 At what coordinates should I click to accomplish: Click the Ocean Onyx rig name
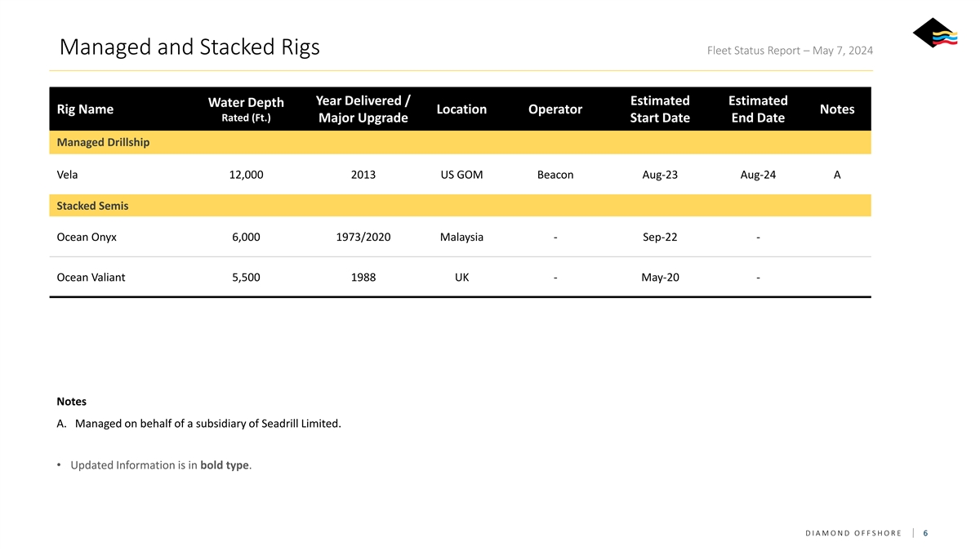pos(87,238)
